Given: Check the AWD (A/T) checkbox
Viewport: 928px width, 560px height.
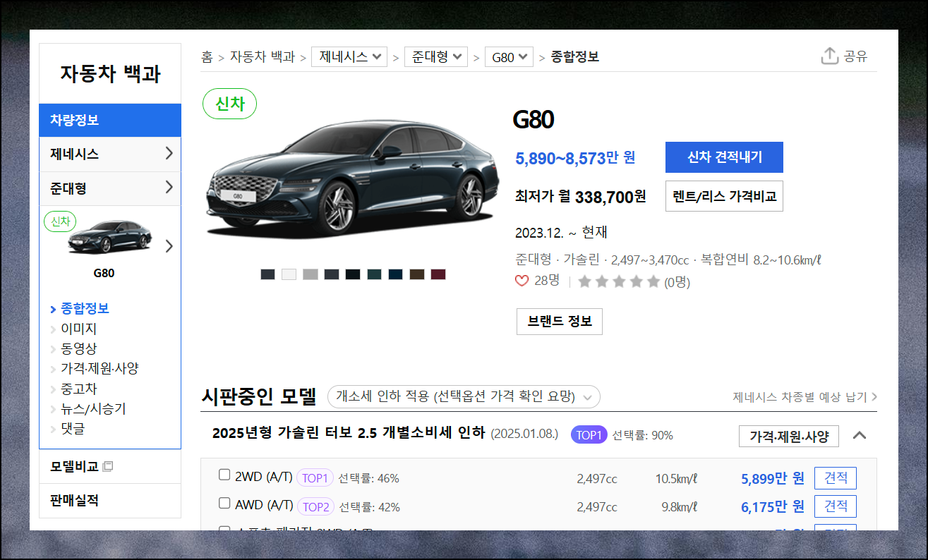Looking at the screenshot, I should click(224, 503).
